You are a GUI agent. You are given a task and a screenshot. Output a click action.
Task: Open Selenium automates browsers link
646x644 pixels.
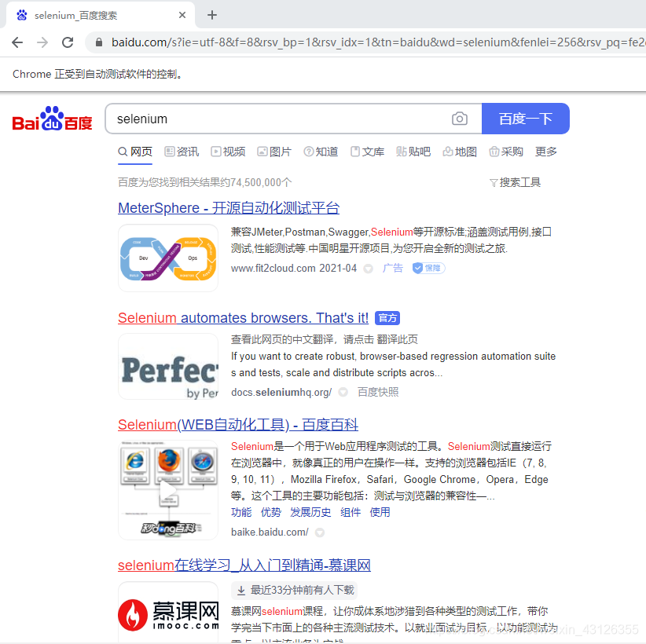pos(243,318)
